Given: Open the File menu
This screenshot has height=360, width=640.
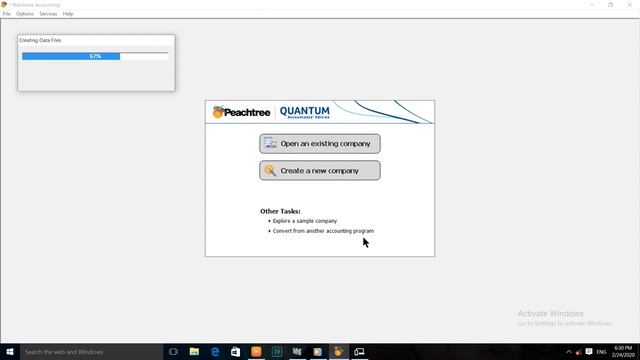Looking at the screenshot, I should click(7, 14).
